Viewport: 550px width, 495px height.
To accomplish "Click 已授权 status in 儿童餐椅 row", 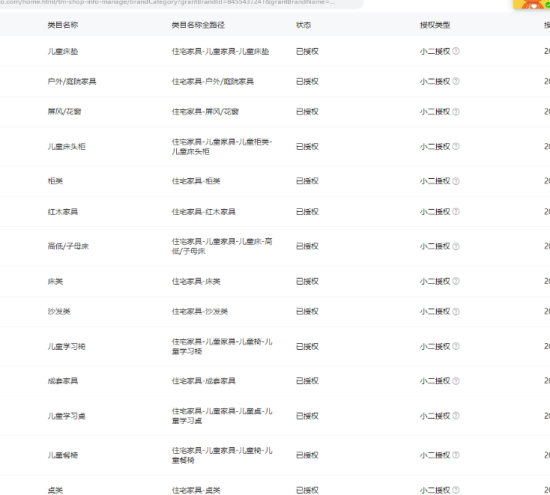I will pos(307,455).
